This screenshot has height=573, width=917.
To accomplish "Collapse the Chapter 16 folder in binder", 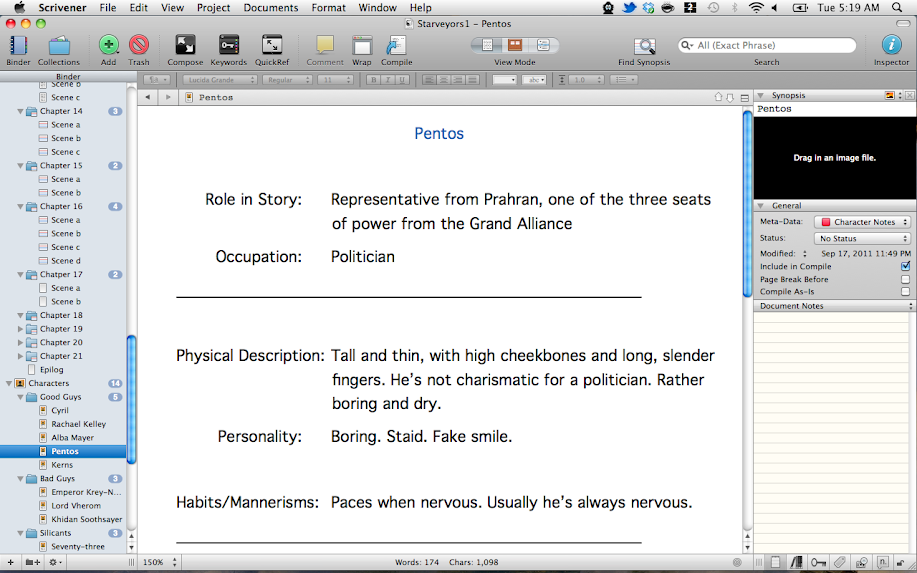I will [21, 207].
